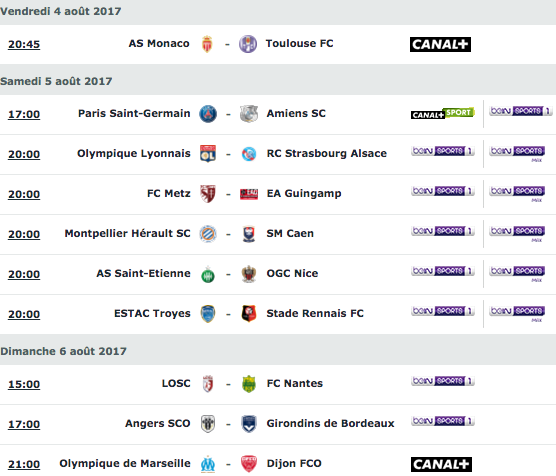Open the 15:00 LOSC match time link
The image size is (556, 476).
coord(24,384)
